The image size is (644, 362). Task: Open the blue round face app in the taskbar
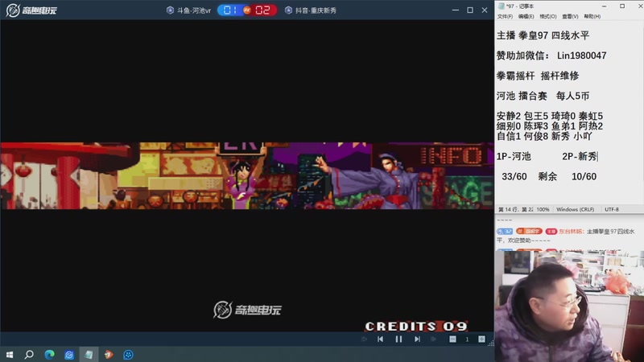pos(128,354)
